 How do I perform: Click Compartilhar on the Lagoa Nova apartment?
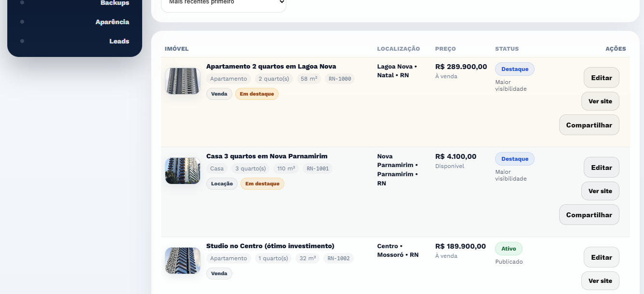point(589,125)
